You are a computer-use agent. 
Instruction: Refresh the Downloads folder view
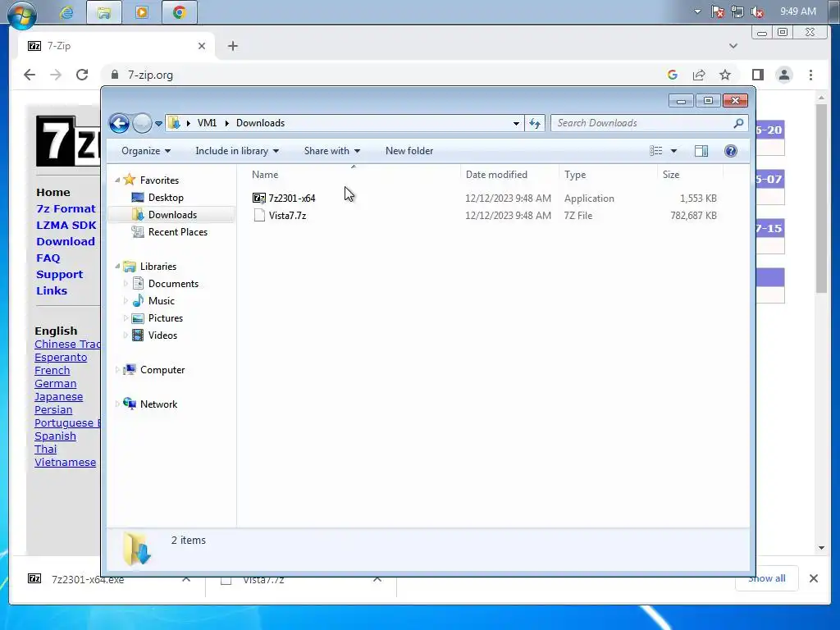535,123
